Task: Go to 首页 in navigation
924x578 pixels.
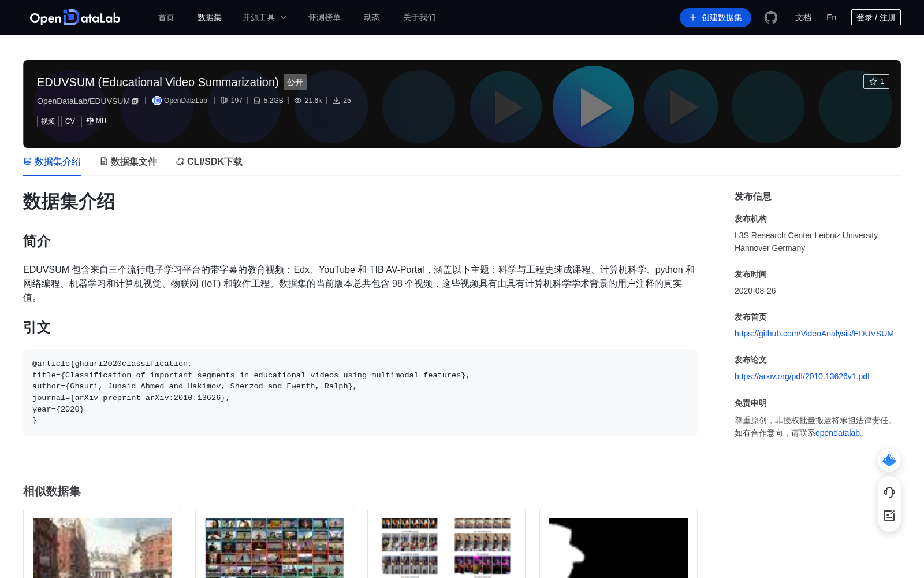Action: pyautogui.click(x=166, y=17)
